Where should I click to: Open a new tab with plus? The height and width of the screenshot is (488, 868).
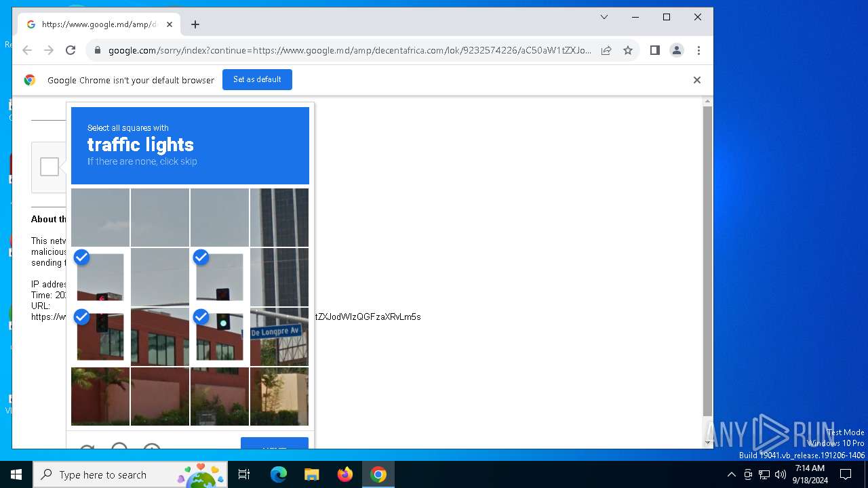point(195,24)
